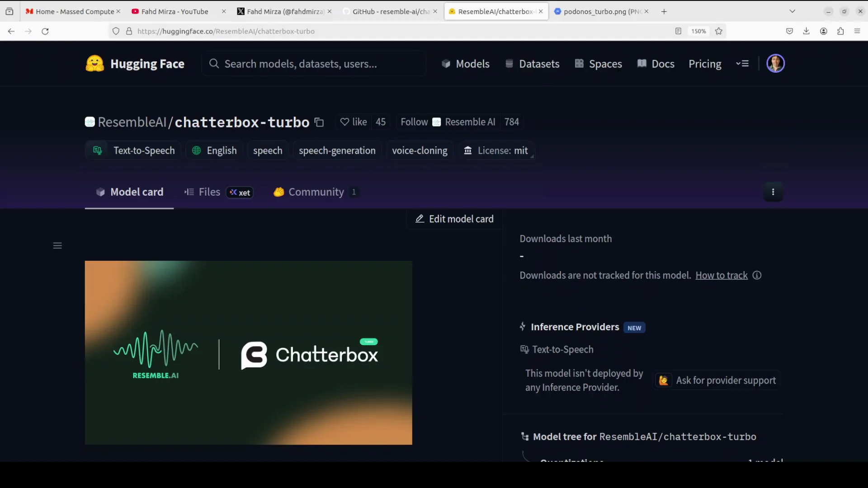Image resolution: width=868 pixels, height=488 pixels.
Task: Click the search models input field
Action: 314,64
